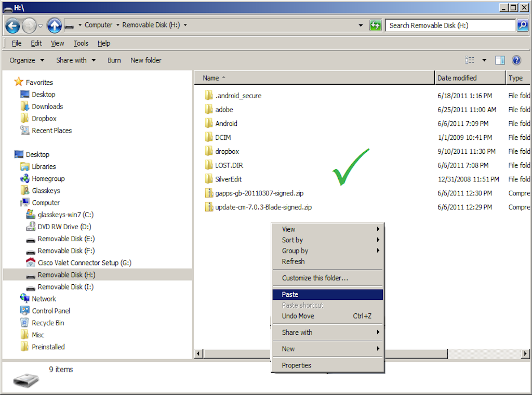
Task: Expand the Organize dropdown menu
Action: (x=27, y=60)
